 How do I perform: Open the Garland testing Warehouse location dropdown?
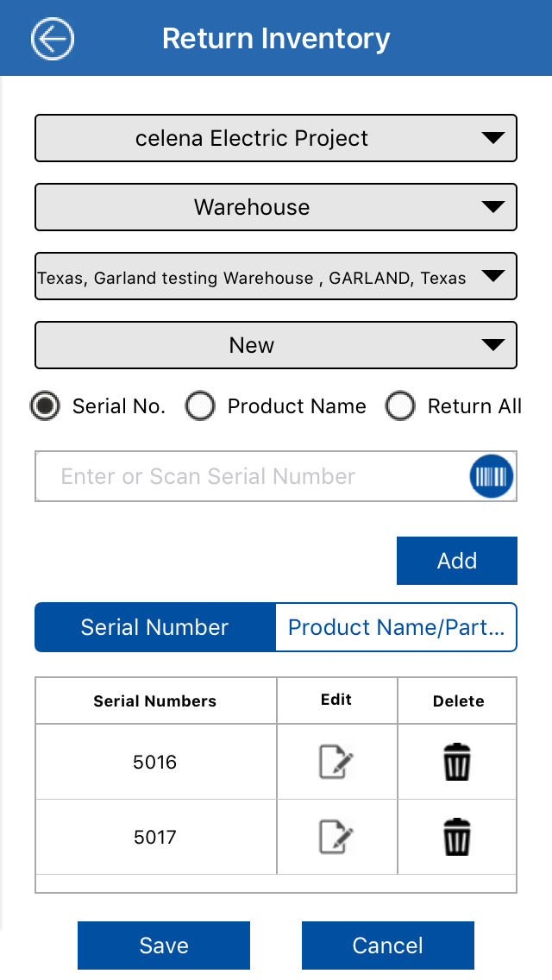pos(276,276)
